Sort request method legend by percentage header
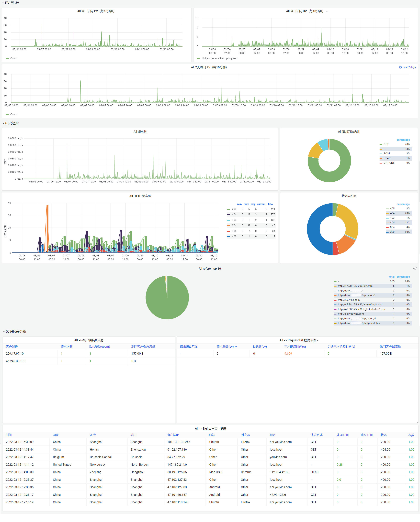The width and height of the screenshot is (420, 522). coord(403,140)
